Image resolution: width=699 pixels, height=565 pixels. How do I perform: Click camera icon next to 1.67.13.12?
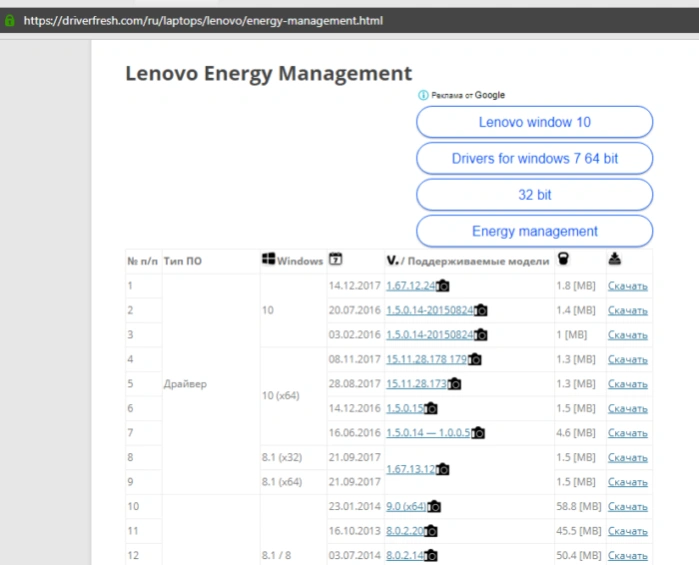443,470
